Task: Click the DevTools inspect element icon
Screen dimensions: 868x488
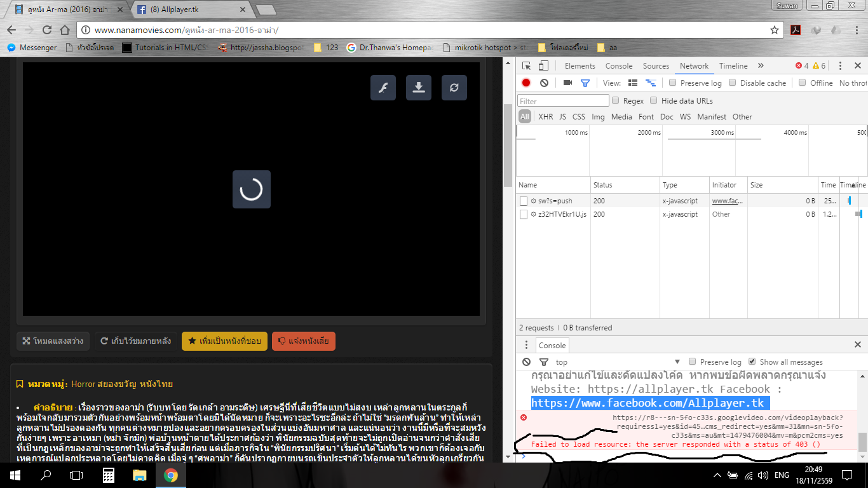Action: 526,66
